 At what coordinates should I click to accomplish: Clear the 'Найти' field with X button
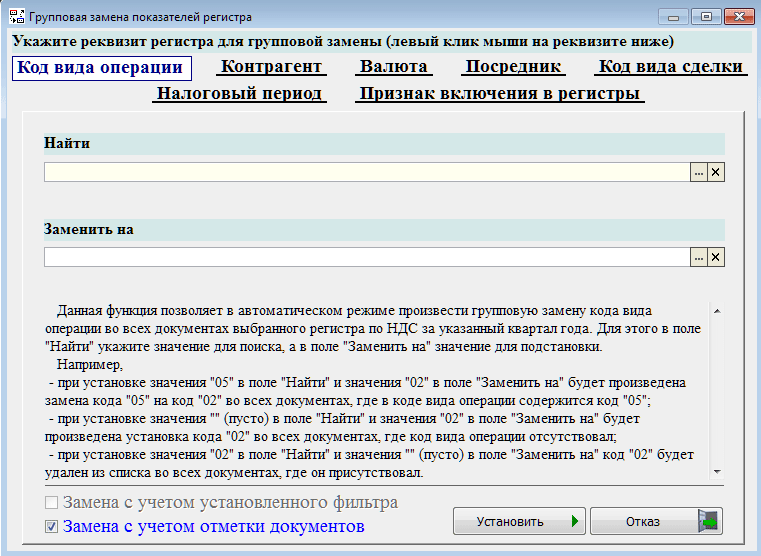click(716, 172)
